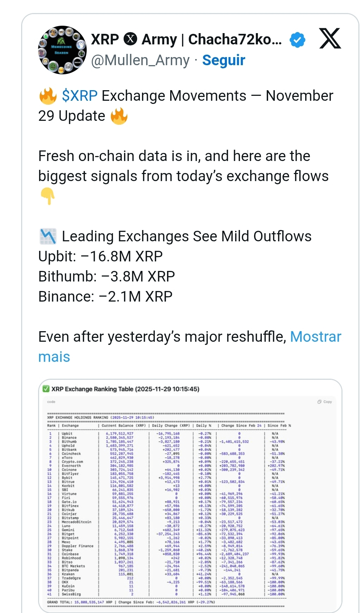This screenshot has width=364, height=613.
Task: Click the fire emoji before $XRP
Action: [48, 96]
